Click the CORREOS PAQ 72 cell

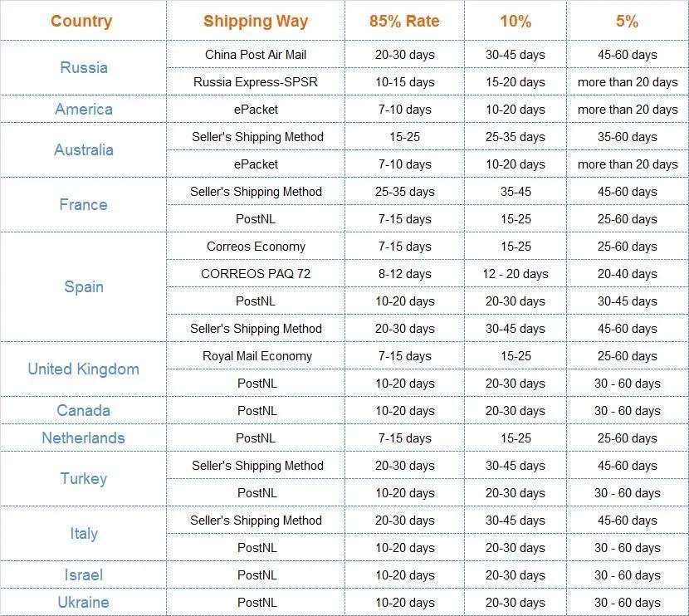[256, 274]
